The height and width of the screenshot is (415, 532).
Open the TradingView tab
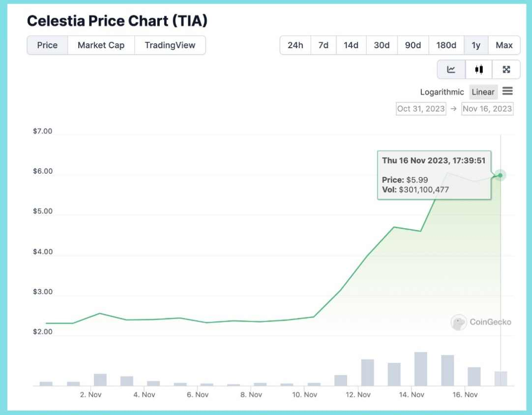(170, 45)
